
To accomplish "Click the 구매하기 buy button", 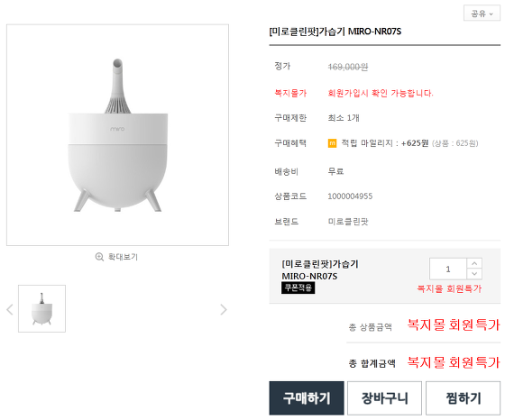I will coord(307,398).
